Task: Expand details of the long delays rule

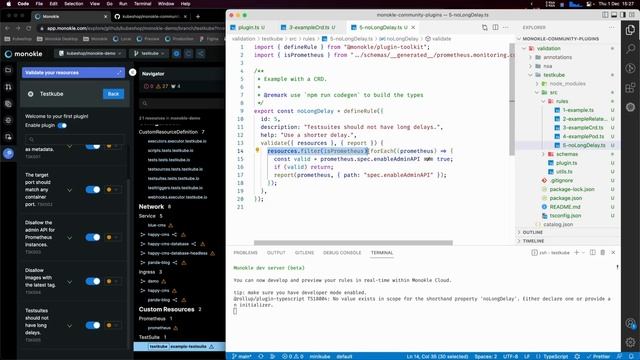Action: (69, 326)
